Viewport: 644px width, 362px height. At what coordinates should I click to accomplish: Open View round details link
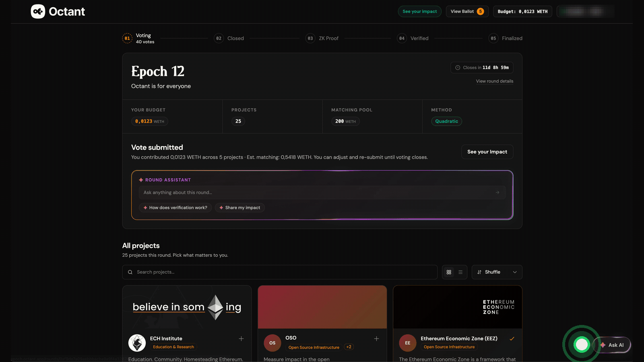click(x=494, y=81)
